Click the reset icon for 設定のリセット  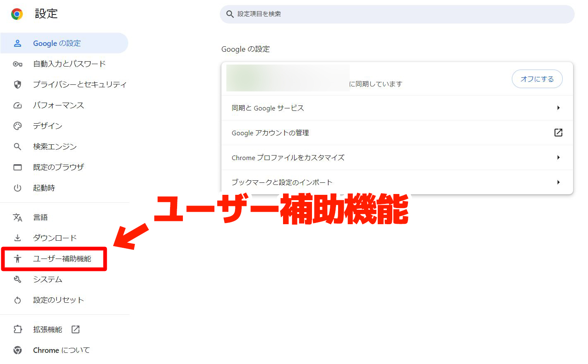(17, 300)
